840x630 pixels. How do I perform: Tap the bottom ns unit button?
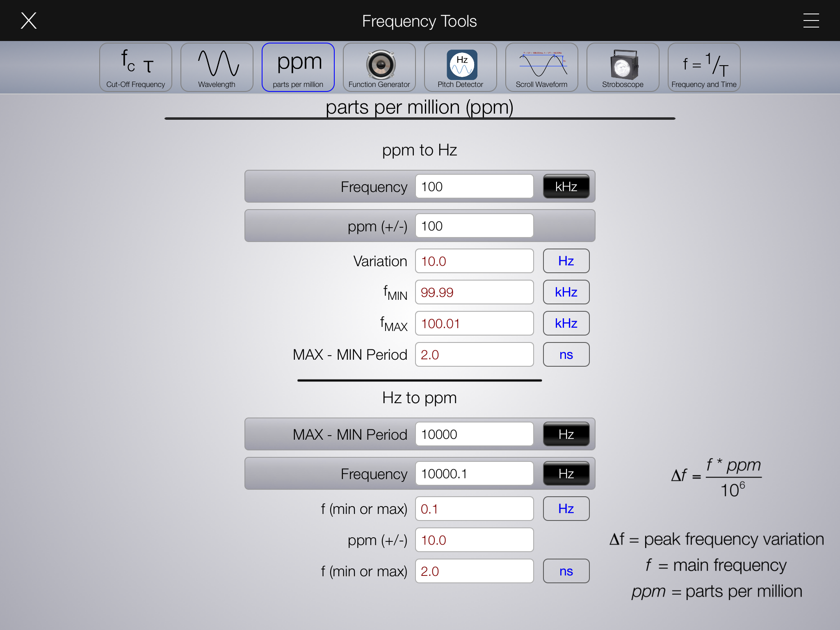point(566,571)
